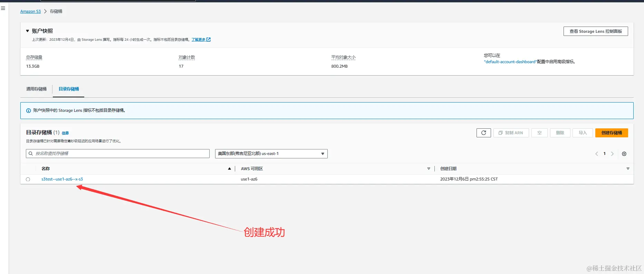Open the 了解更多 external link

pos(201,40)
